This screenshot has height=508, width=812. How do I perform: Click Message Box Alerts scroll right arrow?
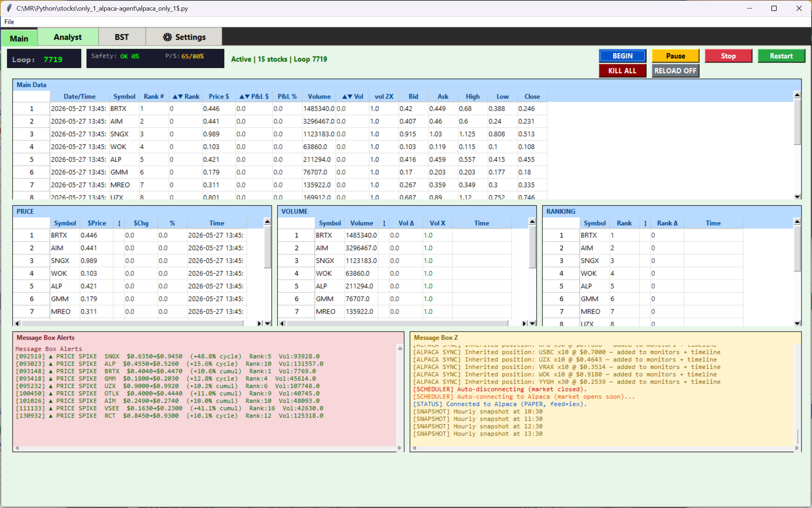[399, 448]
